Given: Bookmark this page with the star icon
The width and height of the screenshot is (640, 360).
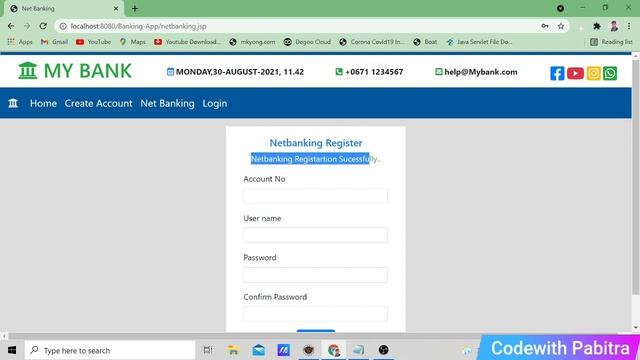Looking at the screenshot, I should click(561, 26).
